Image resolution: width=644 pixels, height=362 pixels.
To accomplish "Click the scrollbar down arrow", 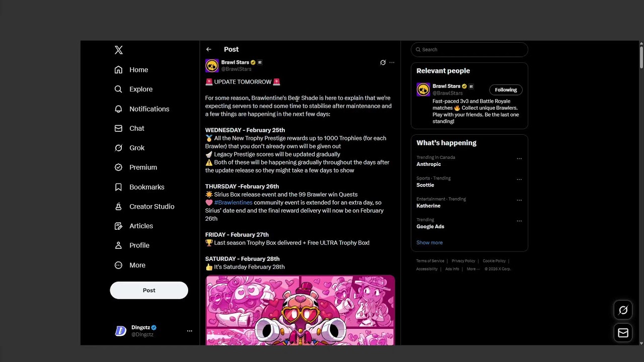I will pos(641,343).
